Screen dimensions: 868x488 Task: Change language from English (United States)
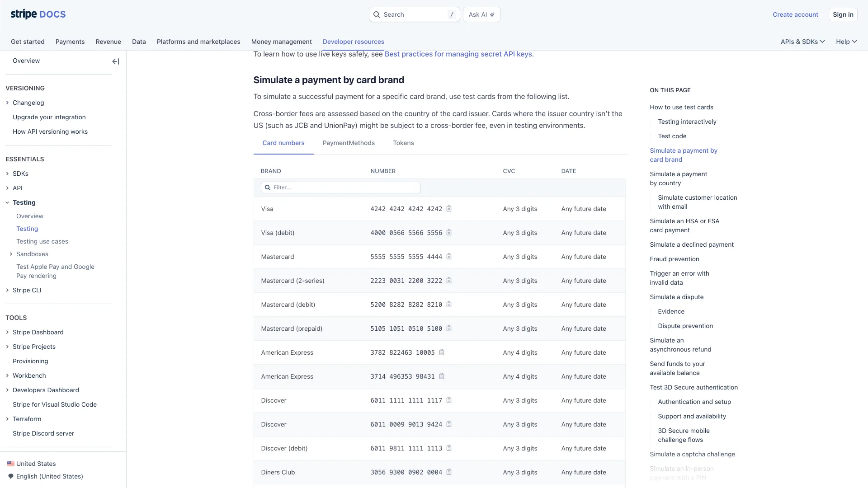point(49,476)
